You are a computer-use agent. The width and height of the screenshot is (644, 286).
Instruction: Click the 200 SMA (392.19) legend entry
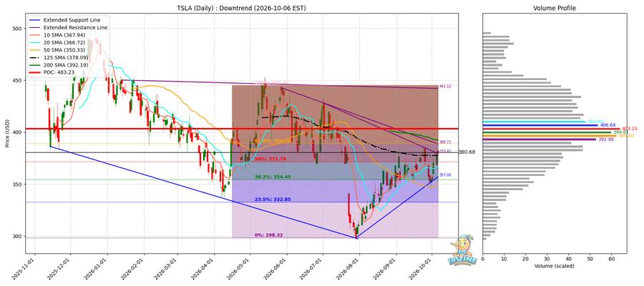(x=58, y=66)
